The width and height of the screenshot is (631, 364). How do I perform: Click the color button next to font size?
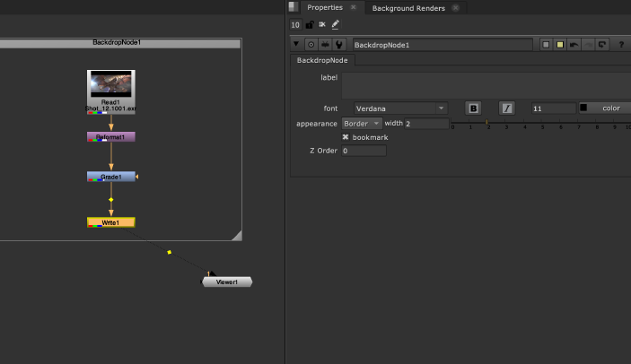(x=605, y=108)
